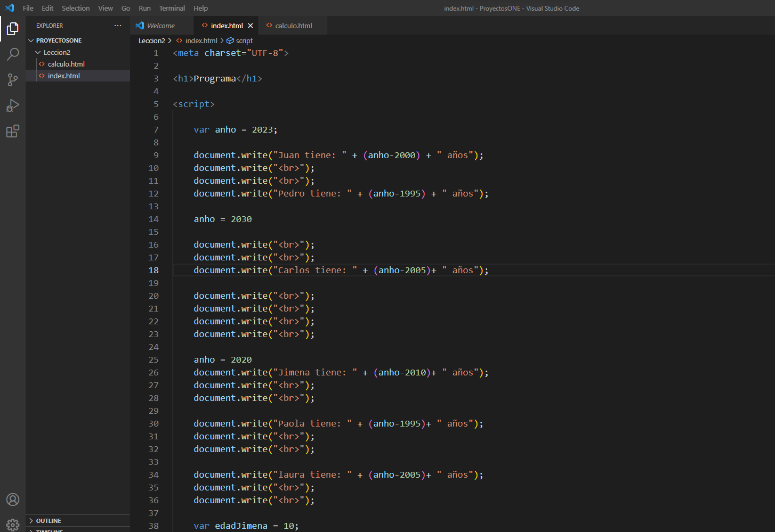Place cursor on 'var anho = 2023;' line

click(236, 129)
